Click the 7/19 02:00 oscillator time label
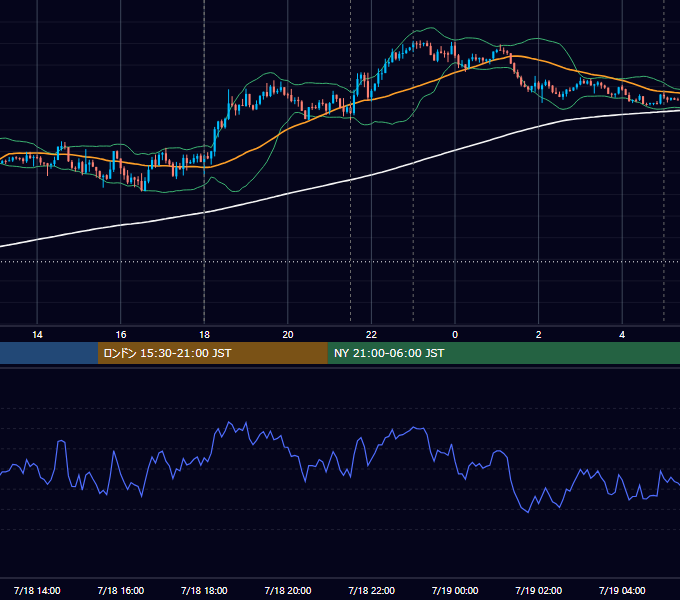680x600 pixels. pos(539,590)
